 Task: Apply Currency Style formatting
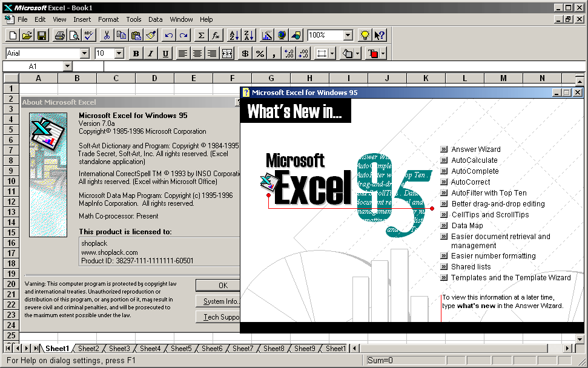point(245,53)
